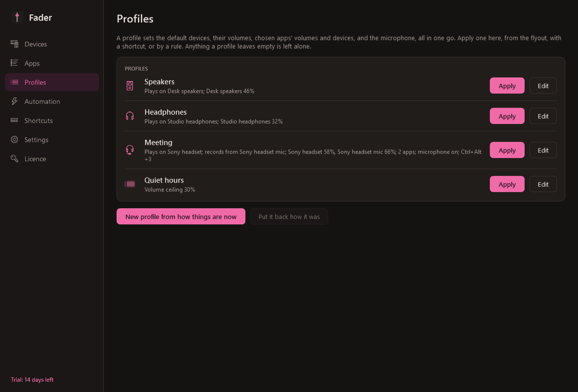Edit the Speakers profile
This screenshot has height=392, width=578.
click(543, 86)
